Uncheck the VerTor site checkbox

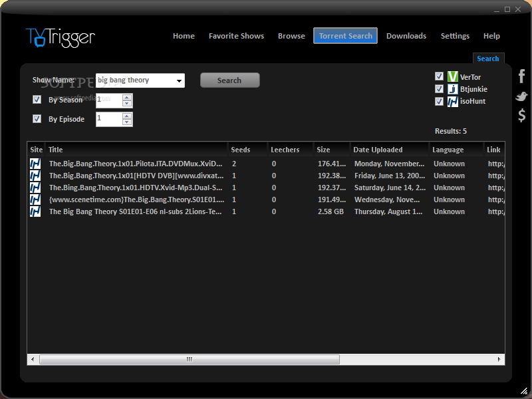pyautogui.click(x=439, y=76)
